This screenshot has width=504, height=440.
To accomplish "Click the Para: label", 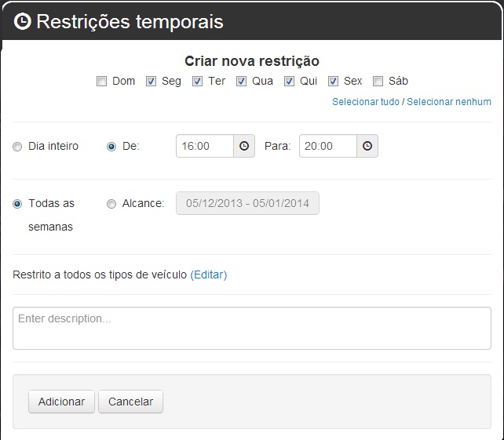I will (277, 146).
